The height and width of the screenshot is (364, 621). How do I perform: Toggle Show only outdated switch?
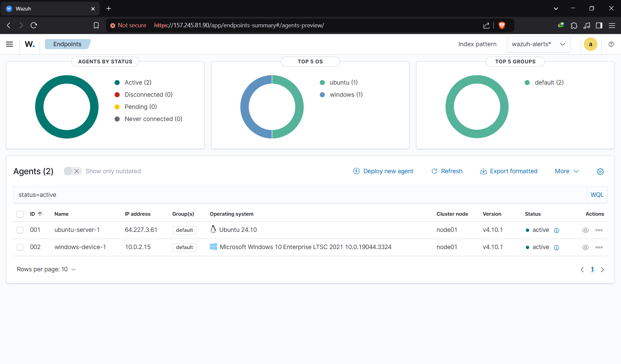coord(73,171)
